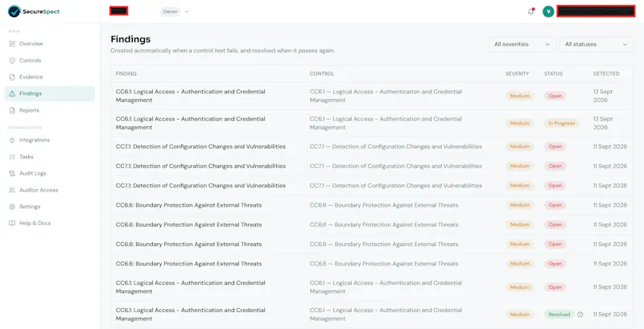Open the CC6.1 finding marked In Progress

372,123
